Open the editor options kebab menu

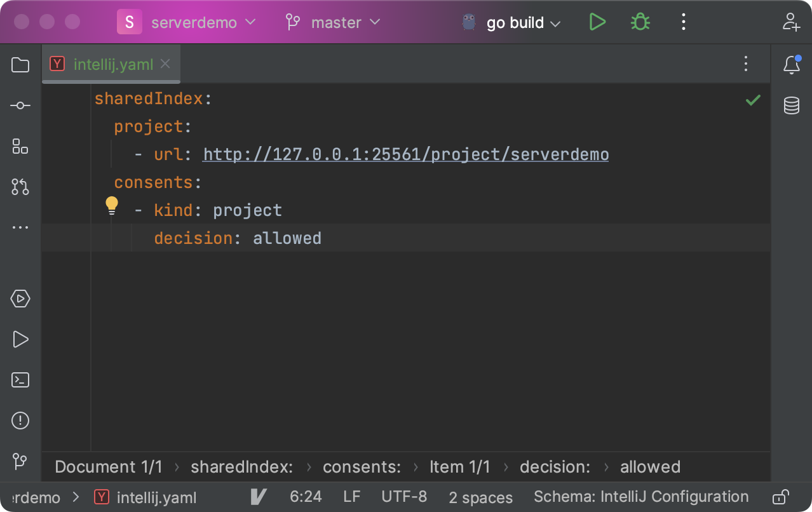tap(745, 64)
